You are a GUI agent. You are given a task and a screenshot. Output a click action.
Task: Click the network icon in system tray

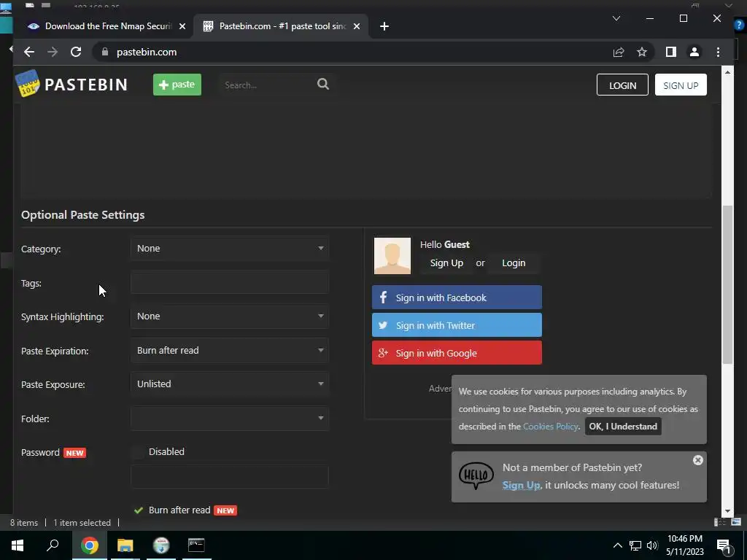[x=635, y=545]
